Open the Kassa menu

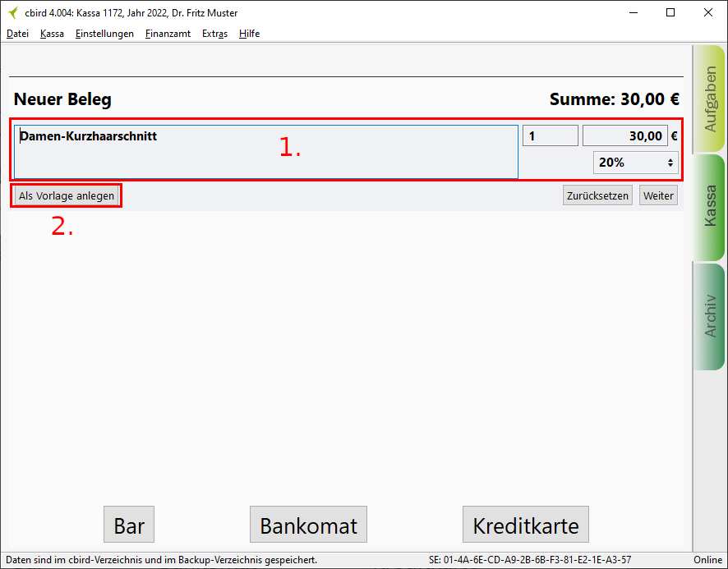coord(52,34)
